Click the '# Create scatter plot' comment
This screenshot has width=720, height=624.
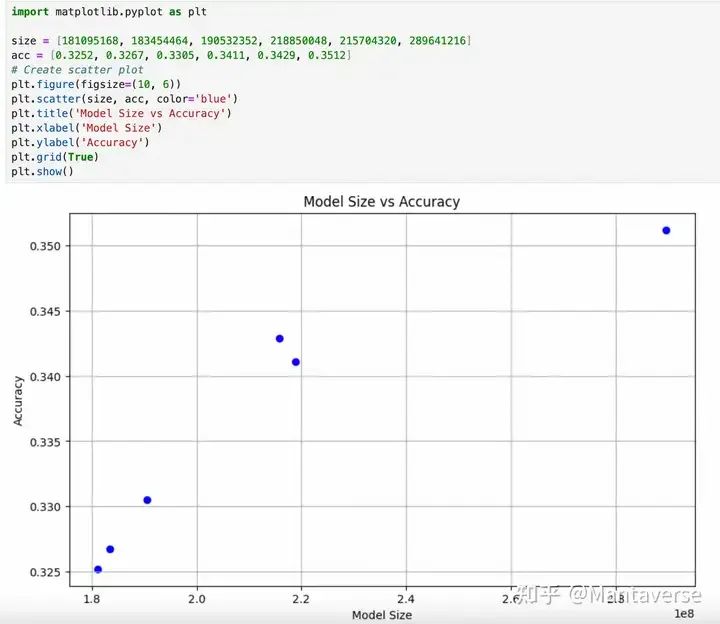tap(77, 70)
